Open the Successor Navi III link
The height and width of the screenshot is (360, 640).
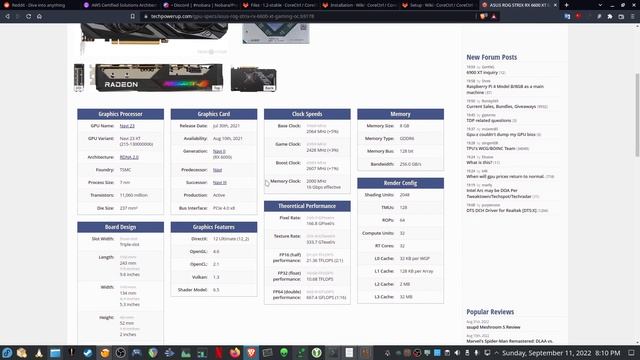pyautogui.click(x=220, y=182)
